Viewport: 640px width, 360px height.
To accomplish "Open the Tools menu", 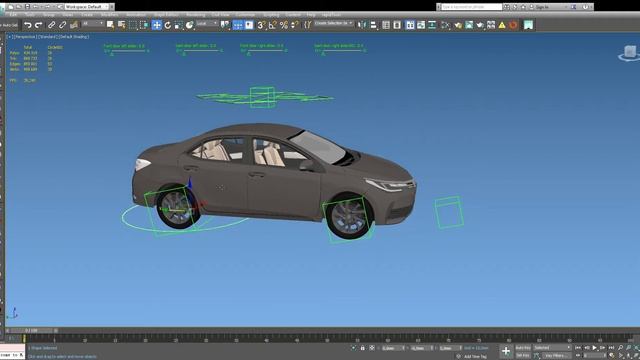I will click(30, 15).
